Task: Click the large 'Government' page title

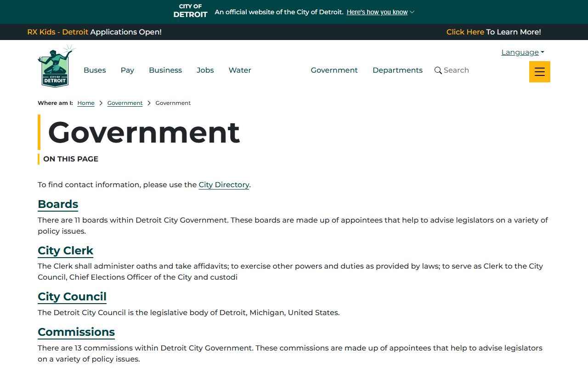Action: point(144,132)
